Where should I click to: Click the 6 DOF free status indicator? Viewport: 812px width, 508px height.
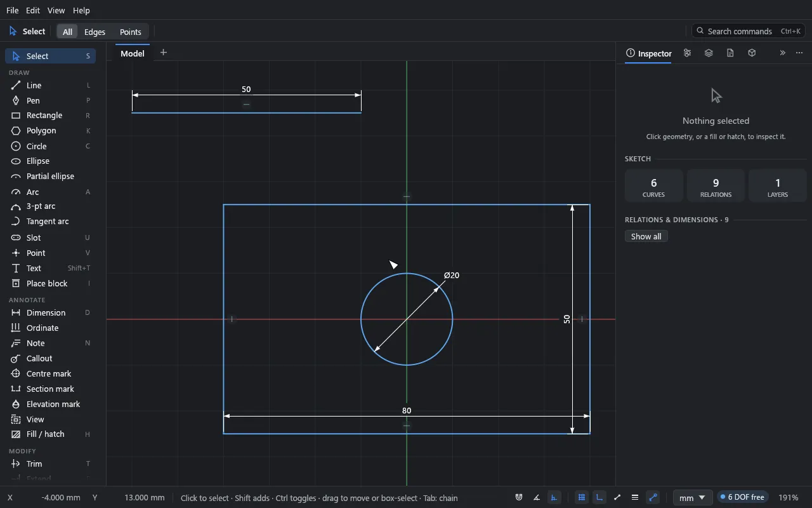point(743,497)
